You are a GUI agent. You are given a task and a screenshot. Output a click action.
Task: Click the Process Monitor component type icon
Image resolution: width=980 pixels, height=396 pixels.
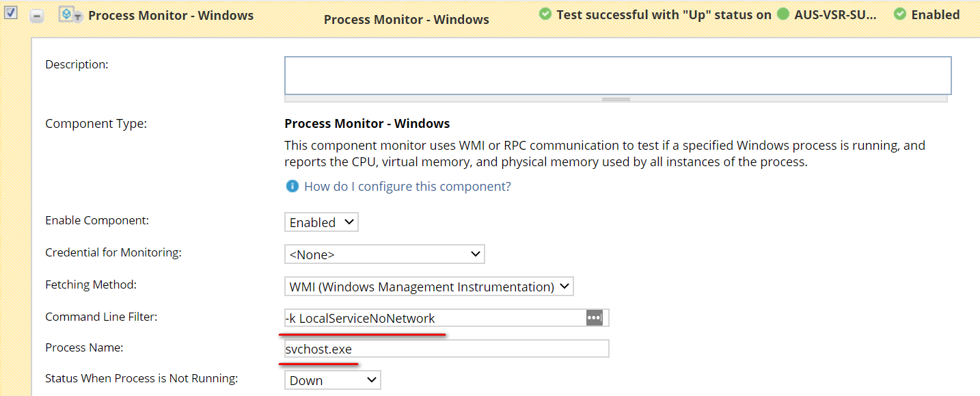pos(70,14)
